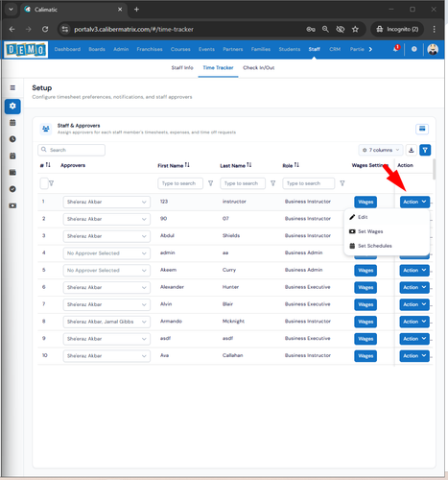Choose Set Wages from Action menu
This screenshot has height=480, width=448.
coord(370,231)
